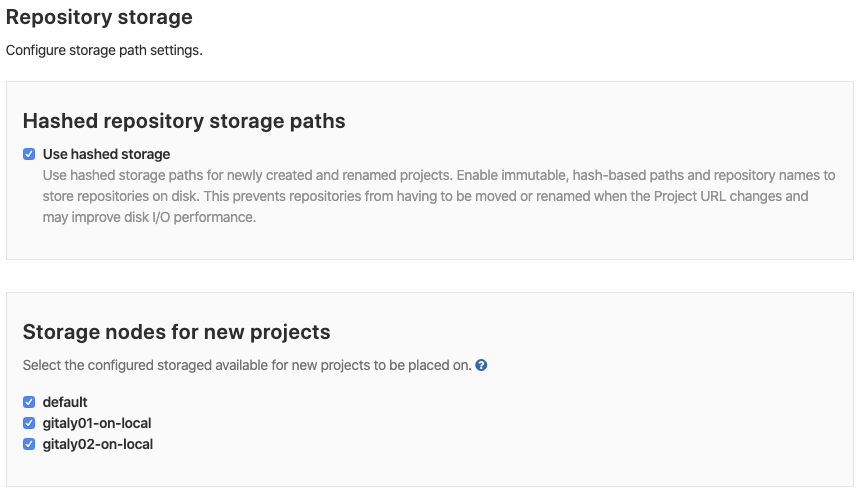
Task: Click the hashed storage description paragraph
Action: point(439,196)
